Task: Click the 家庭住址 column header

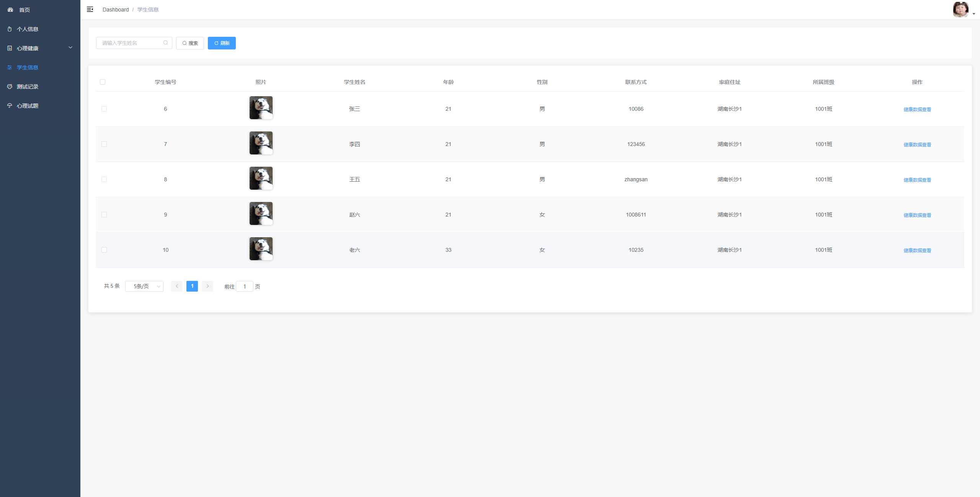Action: [x=730, y=82]
